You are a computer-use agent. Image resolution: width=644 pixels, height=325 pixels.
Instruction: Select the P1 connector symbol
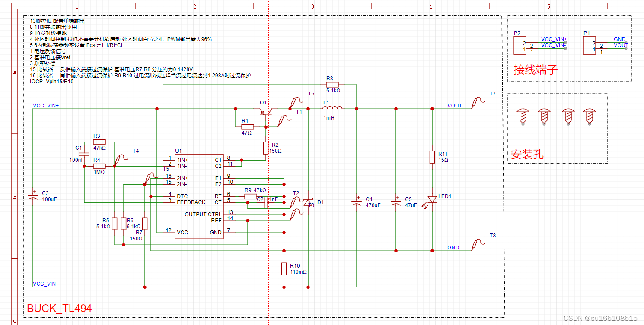(x=589, y=46)
